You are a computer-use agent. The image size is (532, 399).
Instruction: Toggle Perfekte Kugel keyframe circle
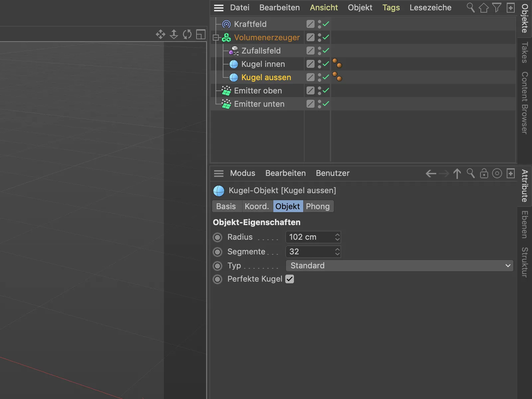[217, 279]
